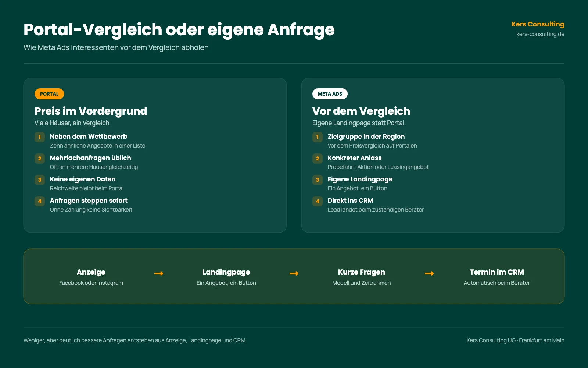Viewport: 588px width, 368px height.
Task: Click the white META ADS badge
Action: tap(330, 94)
